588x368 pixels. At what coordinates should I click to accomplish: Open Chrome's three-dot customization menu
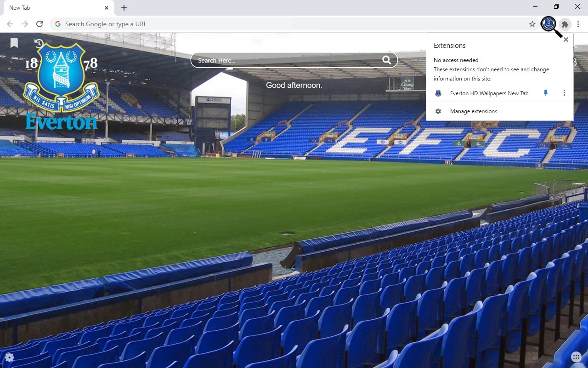578,24
